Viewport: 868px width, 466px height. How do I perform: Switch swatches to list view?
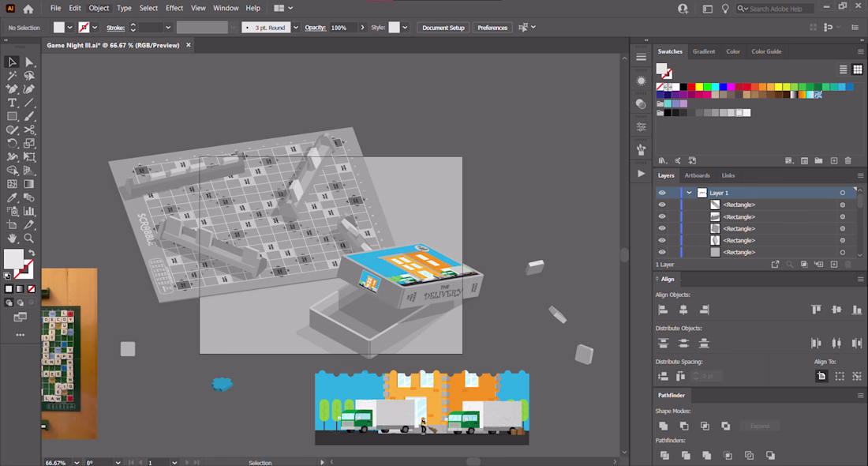(x=843, y=70)
